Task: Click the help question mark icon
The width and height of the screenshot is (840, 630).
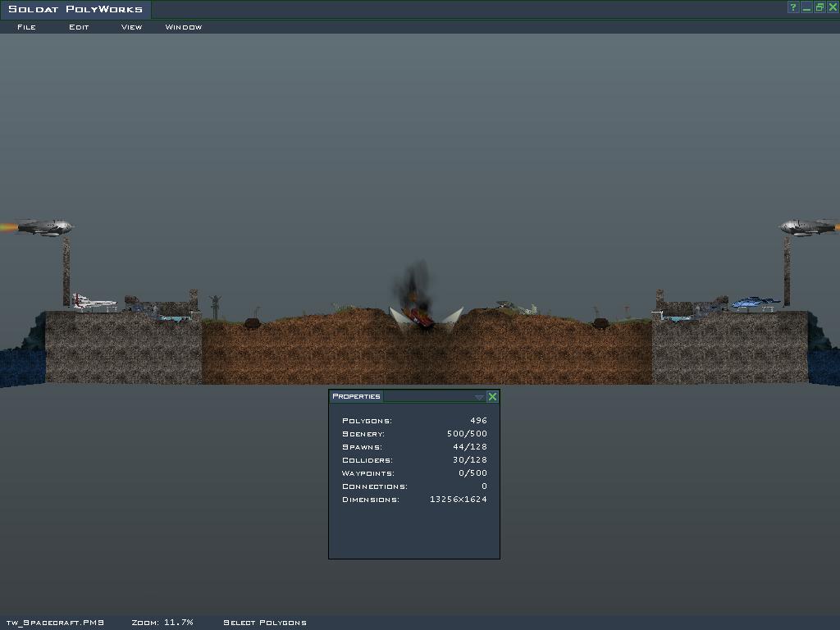Action: (793, 7)
